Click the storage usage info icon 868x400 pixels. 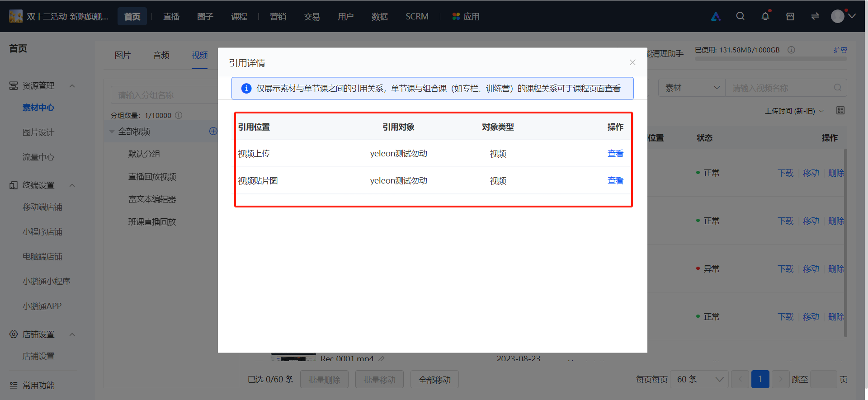(x=791, y=50)
